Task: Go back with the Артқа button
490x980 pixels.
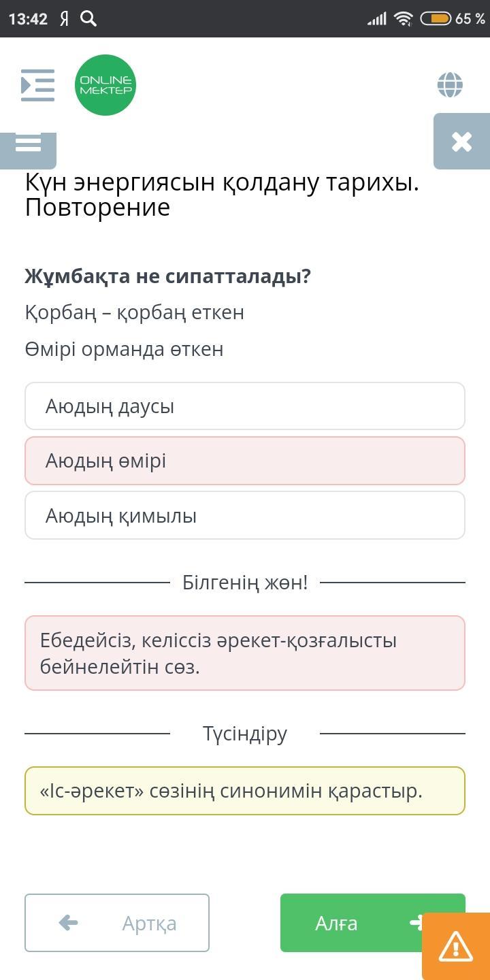Action: [x=117, y=923]
